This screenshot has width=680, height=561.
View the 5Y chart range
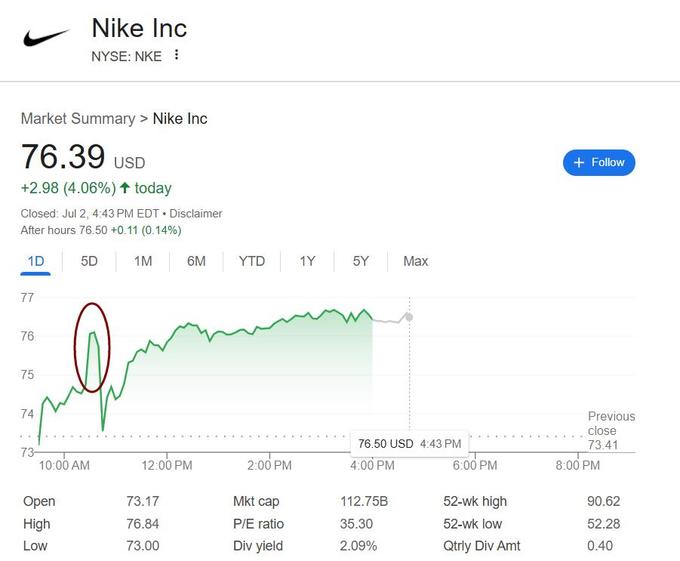tap(360, 261)
